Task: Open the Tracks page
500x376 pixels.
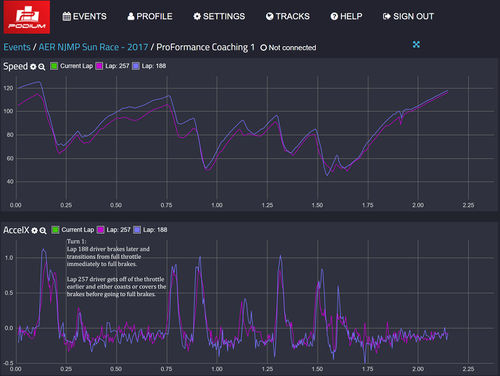Action: (288, 16)
